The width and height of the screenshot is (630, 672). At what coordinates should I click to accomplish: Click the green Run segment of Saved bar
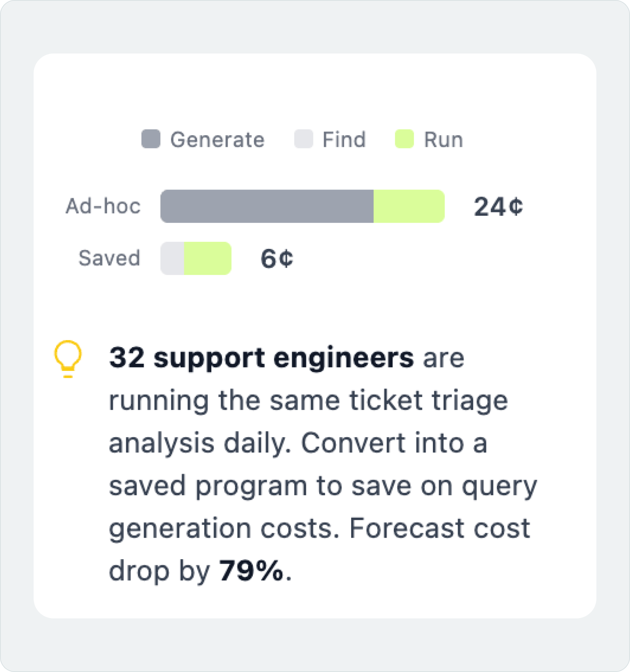pyautogui.click(x=208, y=258)
